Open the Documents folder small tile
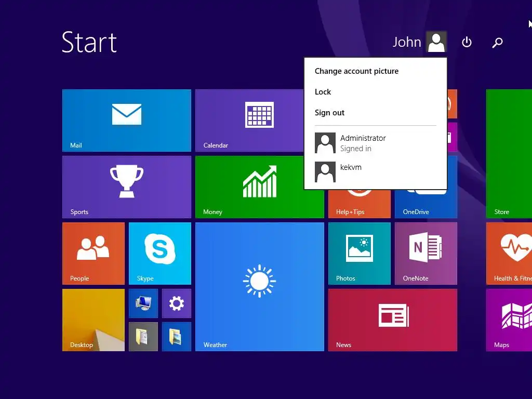Screen dimensions: 532x399 click(143, 337)
